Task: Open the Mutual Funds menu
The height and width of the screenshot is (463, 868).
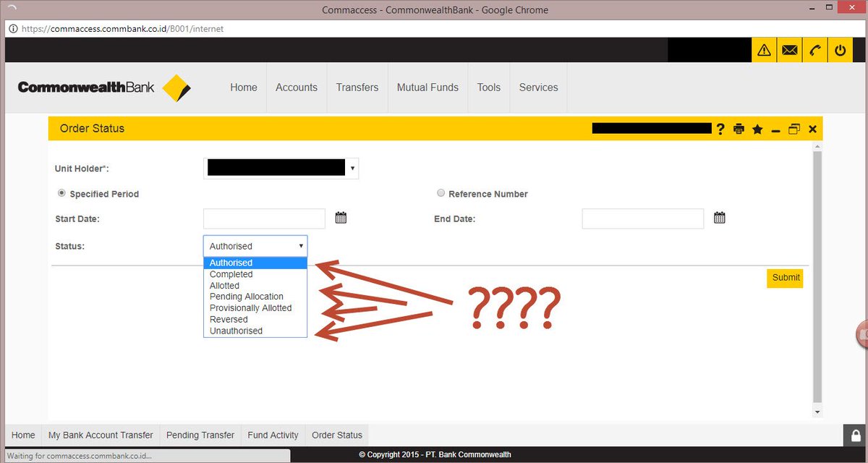Action: click(427, 88)
